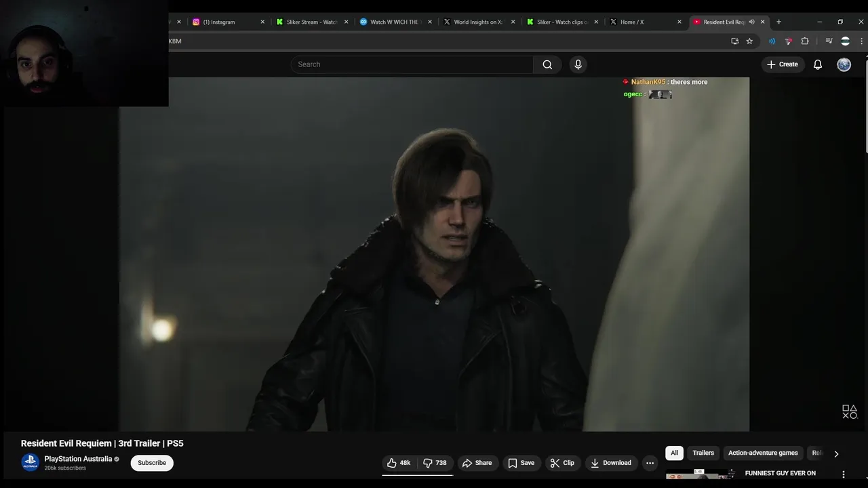
Task: Open the red extension icon in the toolbar
Action: click(788, 41)
